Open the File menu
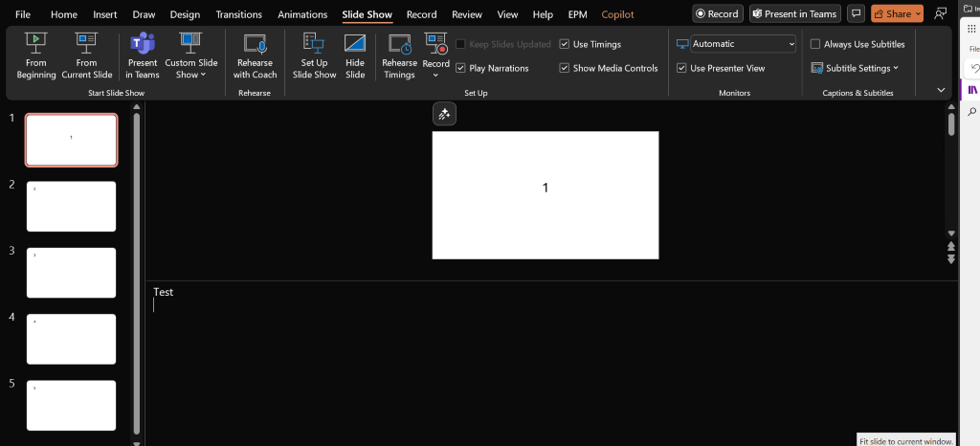The image size is (980, 446). point(23,14)
